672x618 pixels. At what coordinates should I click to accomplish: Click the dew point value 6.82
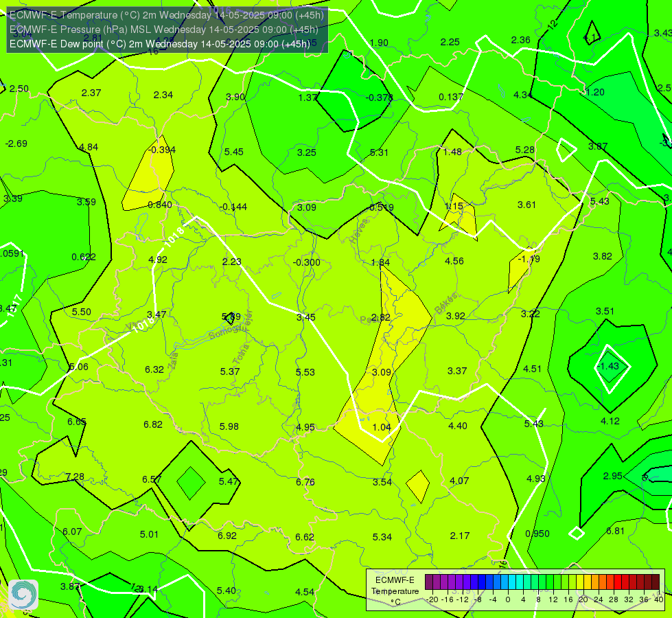[x=153, y=424]
